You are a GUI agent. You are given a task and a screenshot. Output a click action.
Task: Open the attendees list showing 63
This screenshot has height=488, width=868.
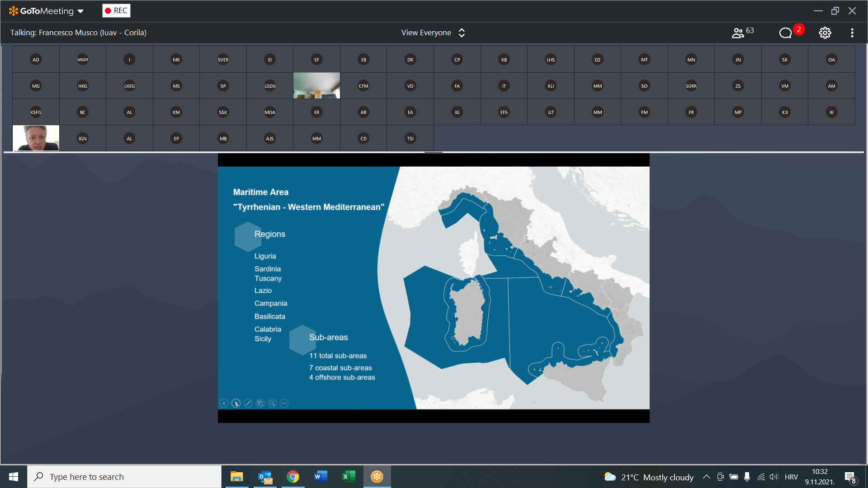click(742, 33)
